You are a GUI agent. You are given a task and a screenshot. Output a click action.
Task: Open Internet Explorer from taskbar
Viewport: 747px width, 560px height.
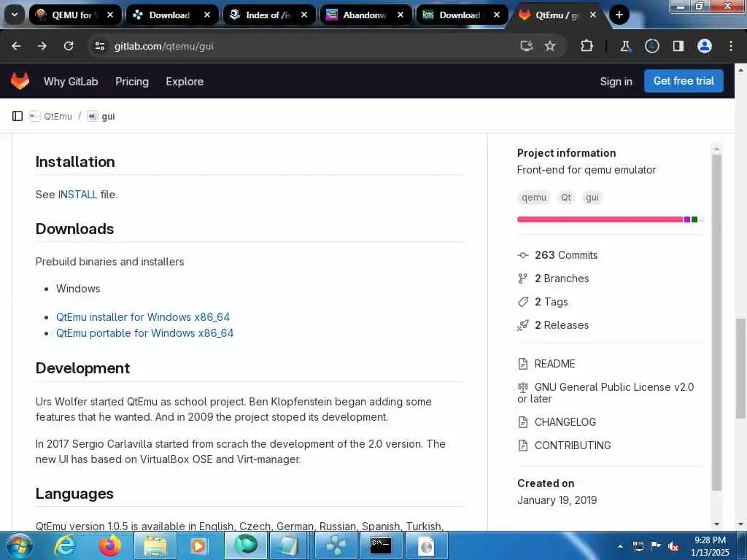[64, 545]
